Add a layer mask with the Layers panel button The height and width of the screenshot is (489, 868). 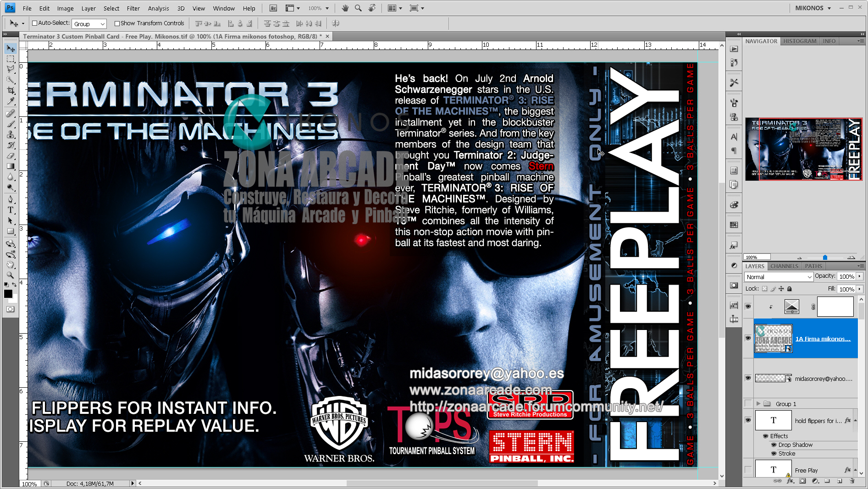(x=802, y=481)
